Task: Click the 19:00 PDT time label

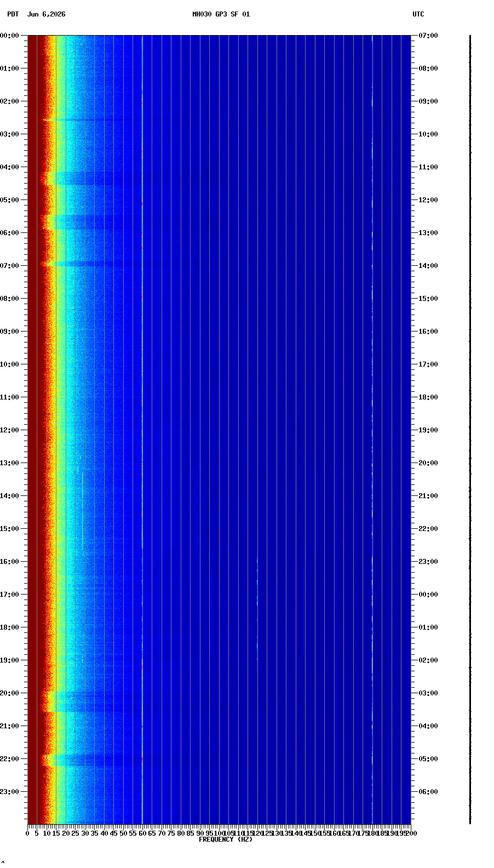Action: tap(9, 660)
